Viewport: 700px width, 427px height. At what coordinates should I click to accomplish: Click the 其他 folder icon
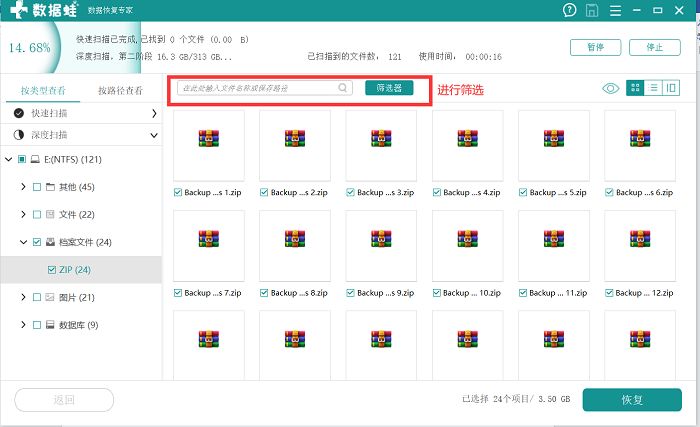pos(50,187)
